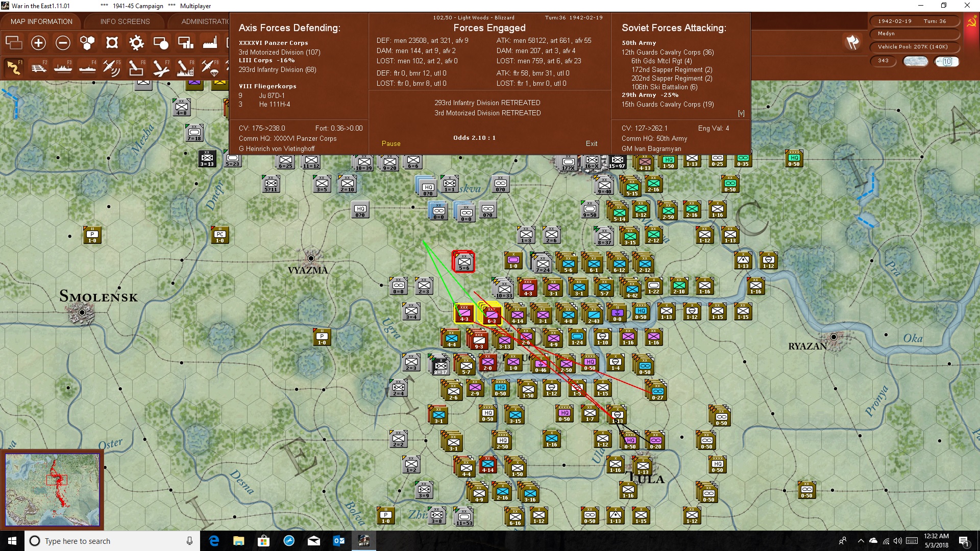This screenshot has width=980, height=551.
Task: Click the snow level 10 indicator
Action: click(x=947, y=61)
